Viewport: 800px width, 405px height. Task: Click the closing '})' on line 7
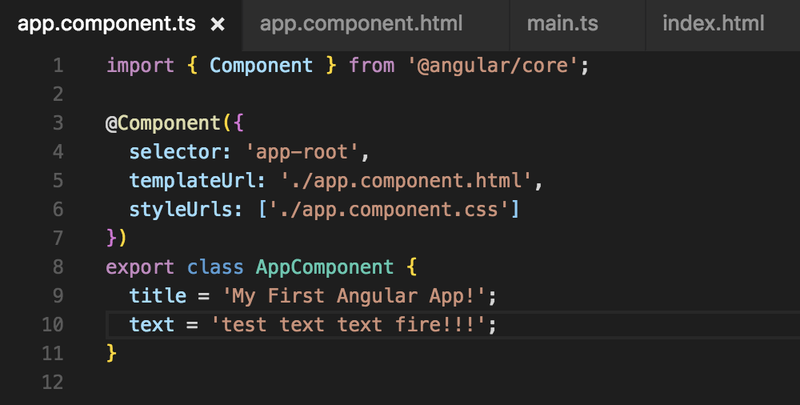(x=116, y=238)
